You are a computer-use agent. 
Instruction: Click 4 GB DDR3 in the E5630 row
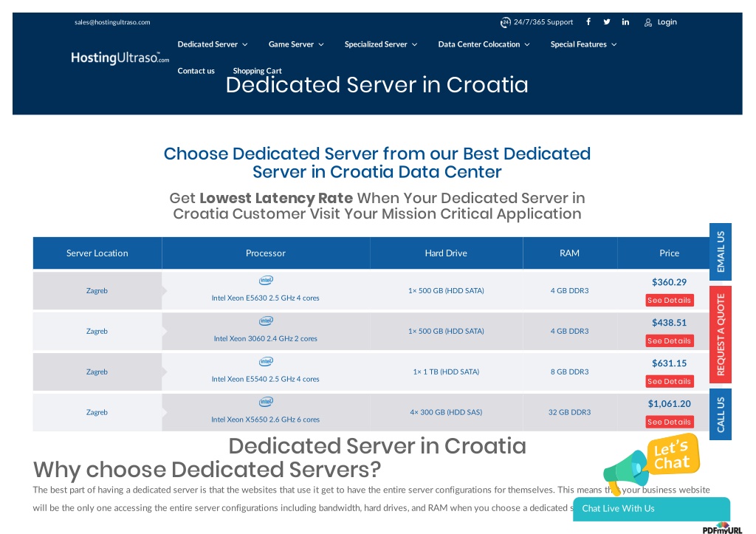(569, 291)
